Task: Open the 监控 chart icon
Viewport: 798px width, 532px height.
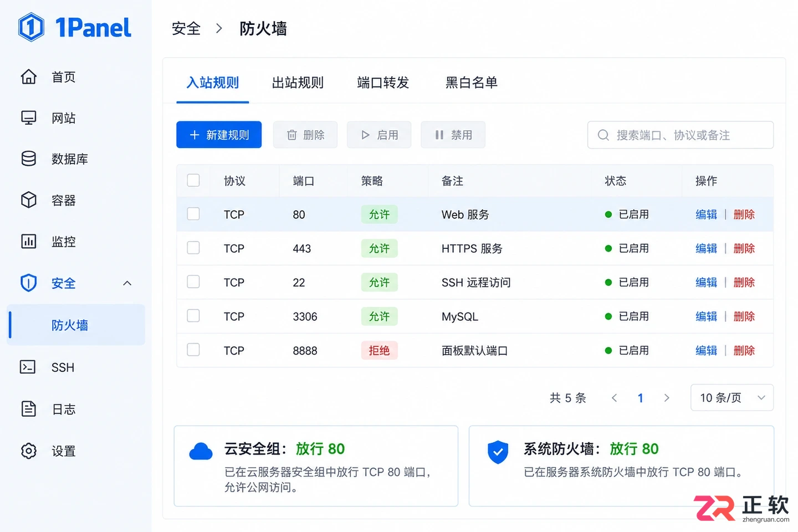Action: [29, 242]
